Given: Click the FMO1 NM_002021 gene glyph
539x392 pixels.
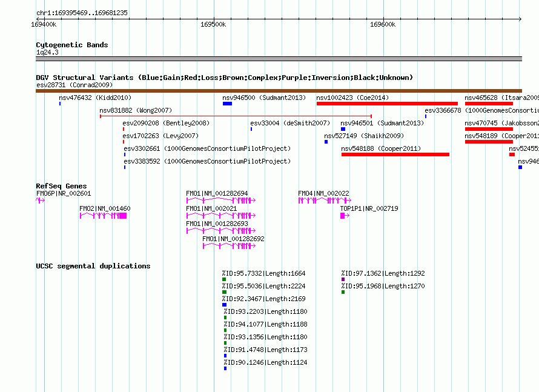Looking at the screenshot, I should coord(221,216).
